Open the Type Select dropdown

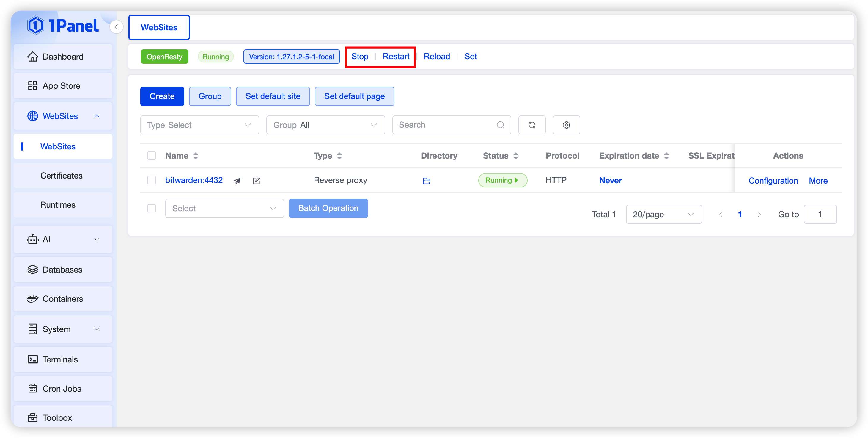pos(199,125)
